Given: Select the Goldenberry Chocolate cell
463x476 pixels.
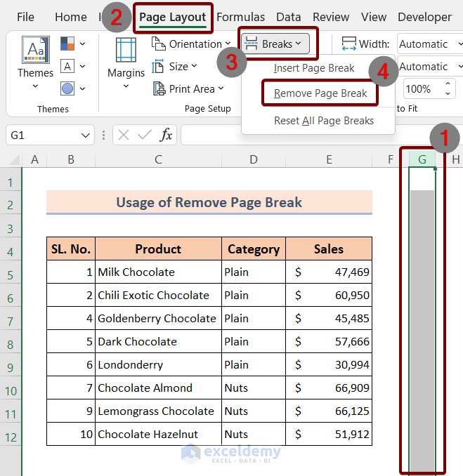Looking at the screenshot, I should click(x=158, y=318).
